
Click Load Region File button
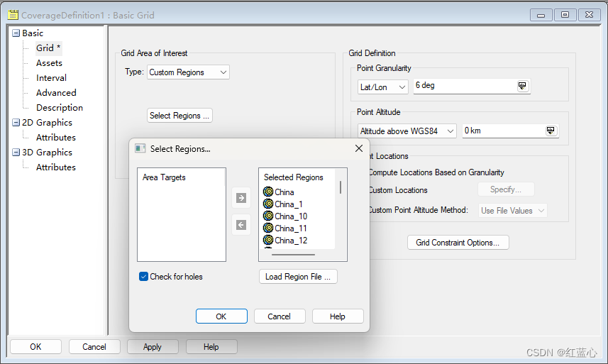point(298,277)
